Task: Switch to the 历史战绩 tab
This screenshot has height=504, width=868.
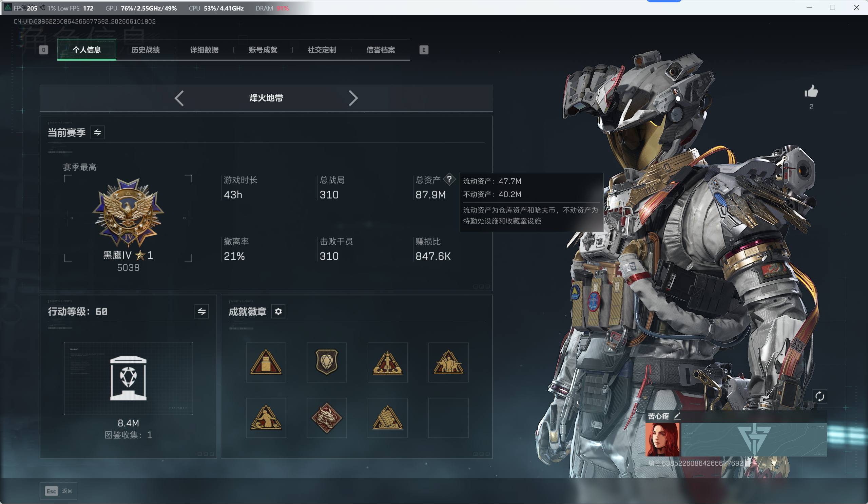Action: [146, 50]
